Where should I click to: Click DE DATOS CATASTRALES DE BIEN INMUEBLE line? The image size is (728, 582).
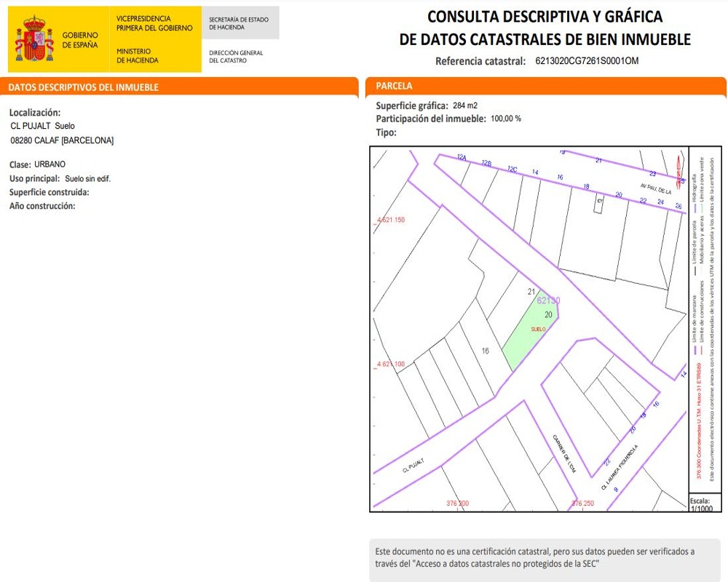545,39
